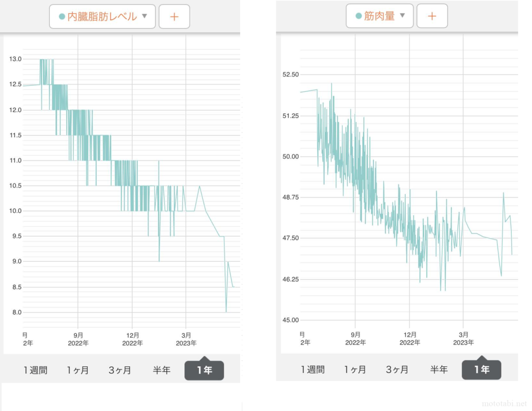Click the 12月 2022年 label on muscle mass chart
The height and width of the screenshot is (411, 532).
tap(410, 338)
